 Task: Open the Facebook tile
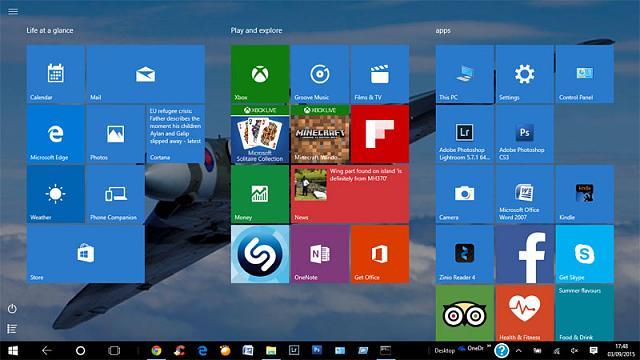pyautogui.click(x=524, y=254)
